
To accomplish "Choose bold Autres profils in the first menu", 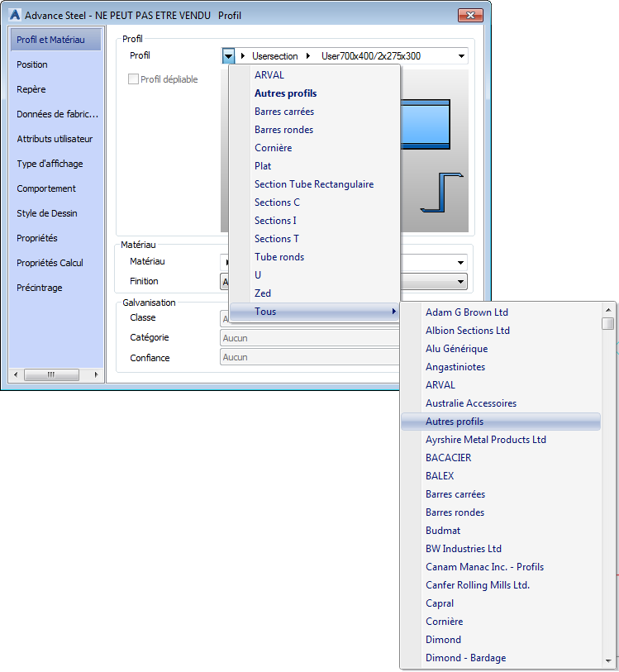I will (x=315, y=93).
